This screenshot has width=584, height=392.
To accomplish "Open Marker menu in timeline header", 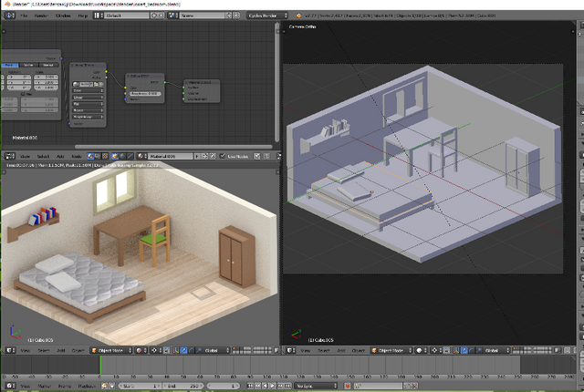I will [x=45, y=386].
